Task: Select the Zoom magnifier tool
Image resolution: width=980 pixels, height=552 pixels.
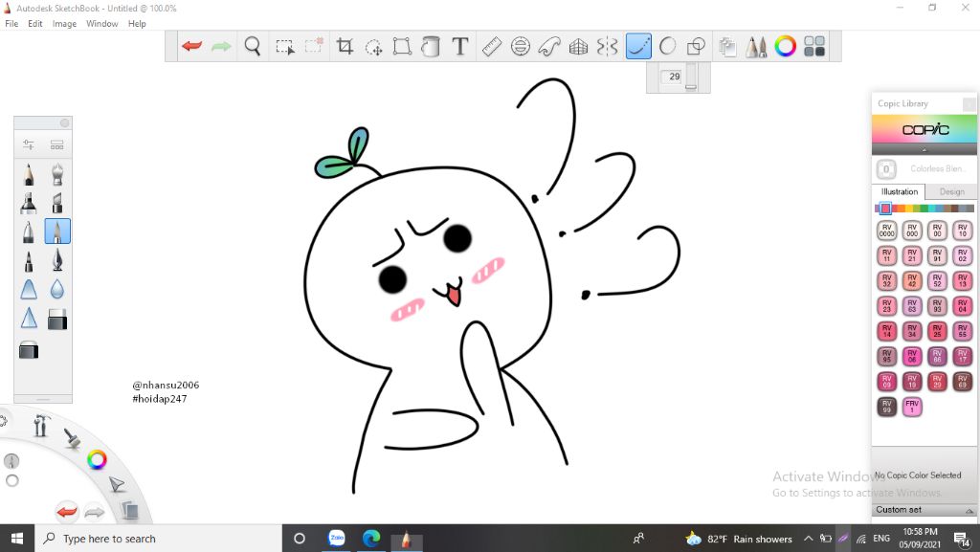Action: [253, 46]
